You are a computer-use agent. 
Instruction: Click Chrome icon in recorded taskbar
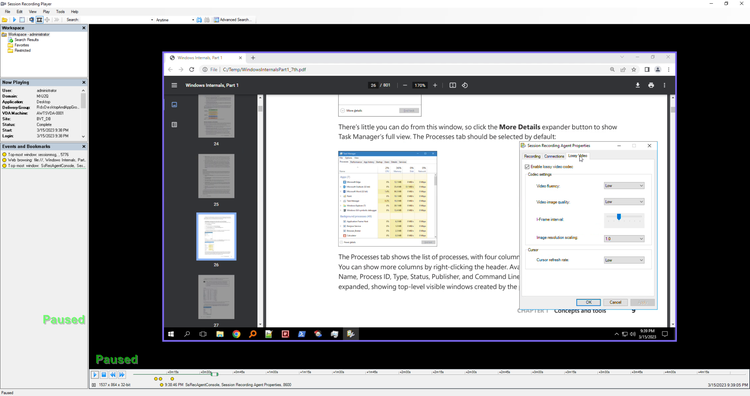[x=236, y=334]
